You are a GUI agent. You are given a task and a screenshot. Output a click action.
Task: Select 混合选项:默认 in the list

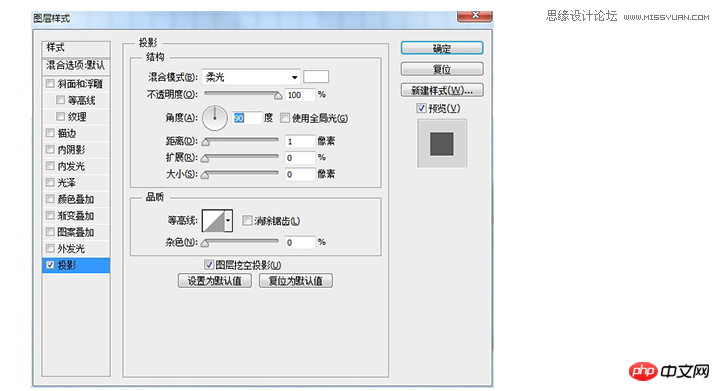(76, 66)
